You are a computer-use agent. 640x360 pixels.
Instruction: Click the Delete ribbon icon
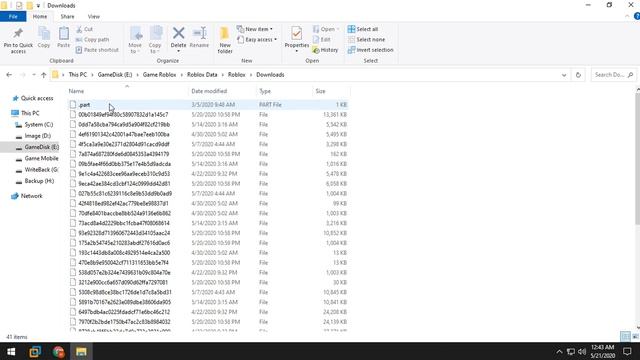point(178,33)
